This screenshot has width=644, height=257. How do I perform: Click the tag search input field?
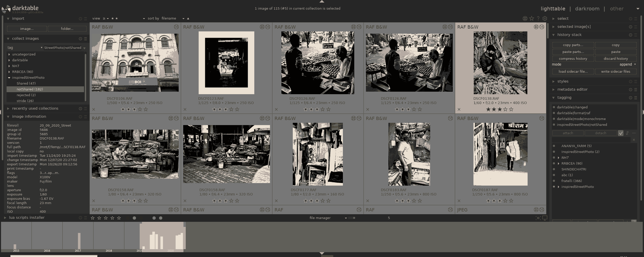coord(592,140)
